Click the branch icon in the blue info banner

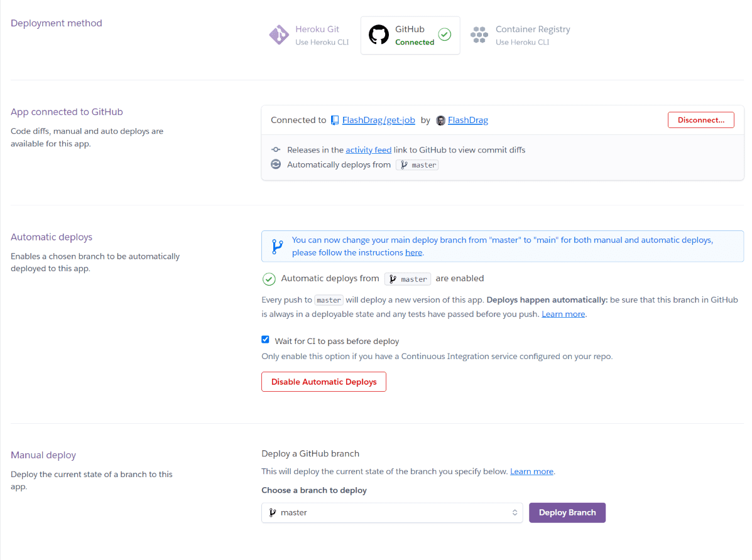tap(276, 247)
